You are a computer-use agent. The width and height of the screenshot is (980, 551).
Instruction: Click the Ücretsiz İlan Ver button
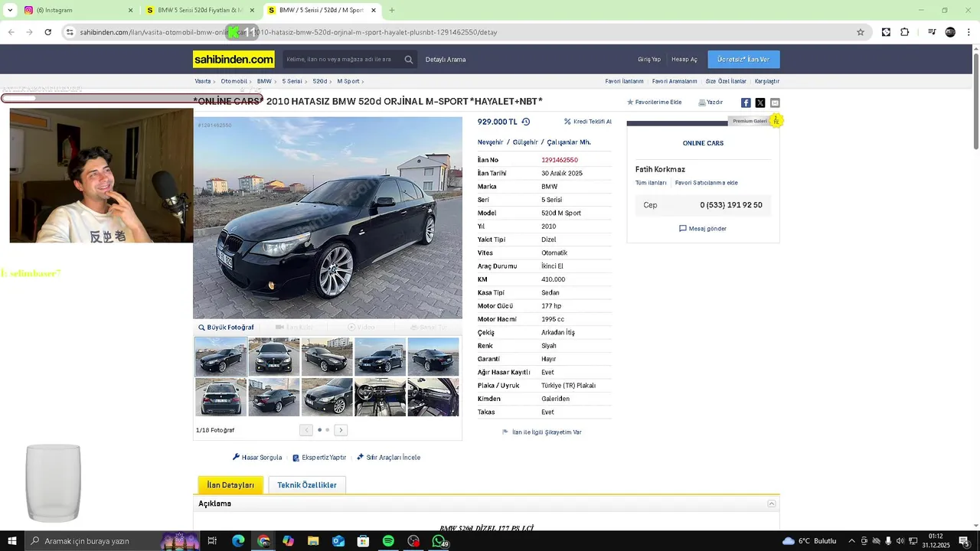click(x=743, y=59)
